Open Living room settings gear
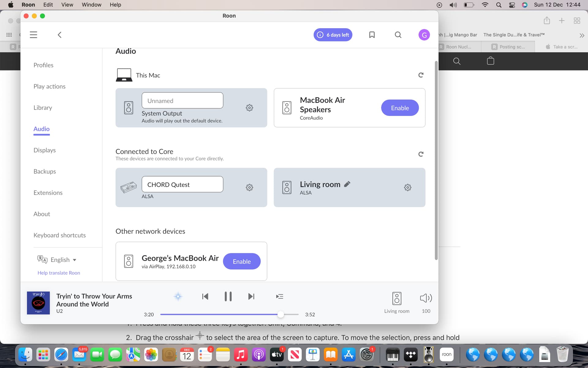Image resolution: width=588 pixels, height=368 pixels. tap(407, 187)
